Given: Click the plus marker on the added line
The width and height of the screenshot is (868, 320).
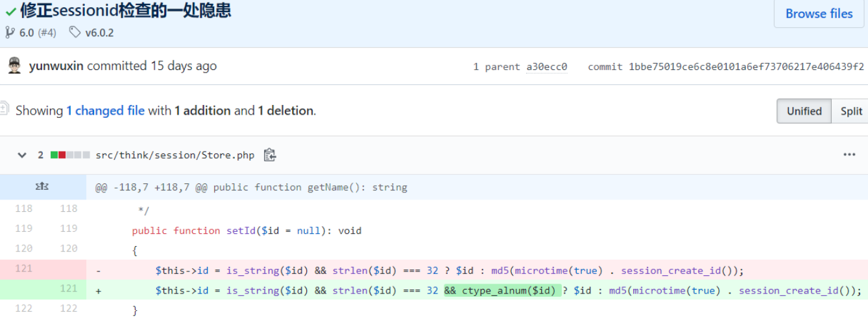Looking at the screenshot, I should coord(99,291).
